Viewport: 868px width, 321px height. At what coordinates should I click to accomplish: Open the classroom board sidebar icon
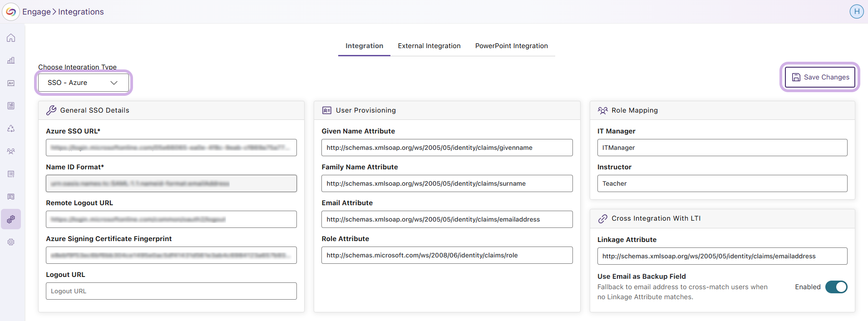point(11,197)
